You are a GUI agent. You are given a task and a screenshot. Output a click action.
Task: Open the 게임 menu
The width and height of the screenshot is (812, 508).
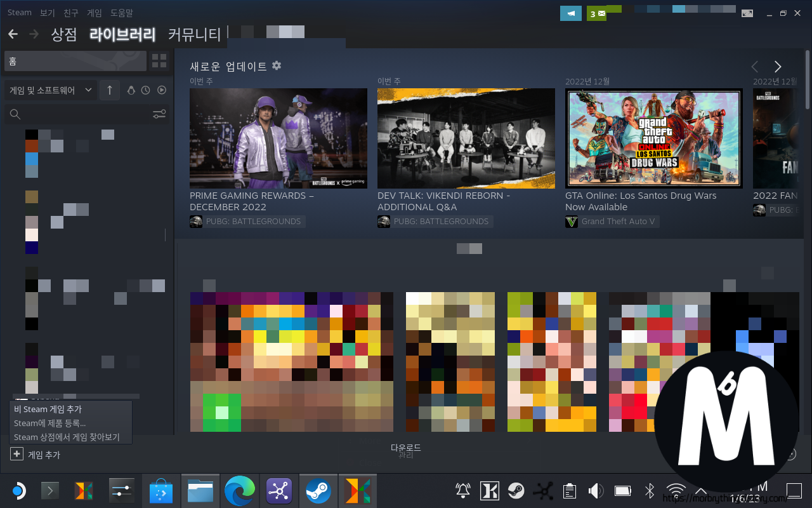[x=95, y=13]
